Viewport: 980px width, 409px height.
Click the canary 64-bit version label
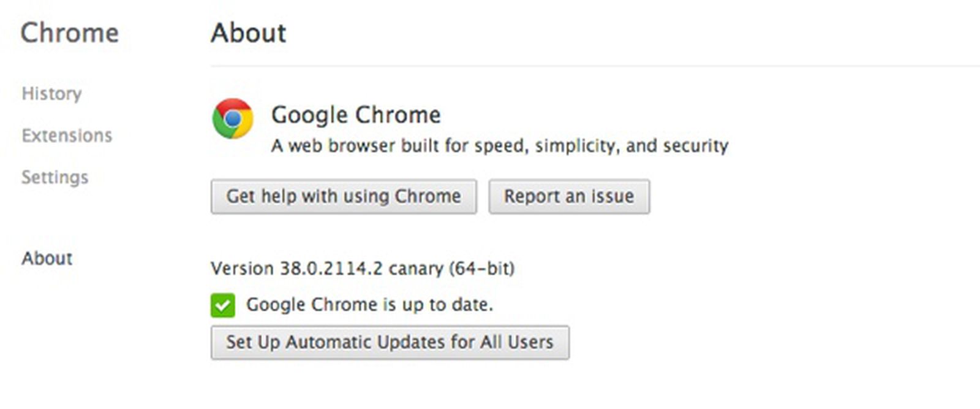pos(363,267)
